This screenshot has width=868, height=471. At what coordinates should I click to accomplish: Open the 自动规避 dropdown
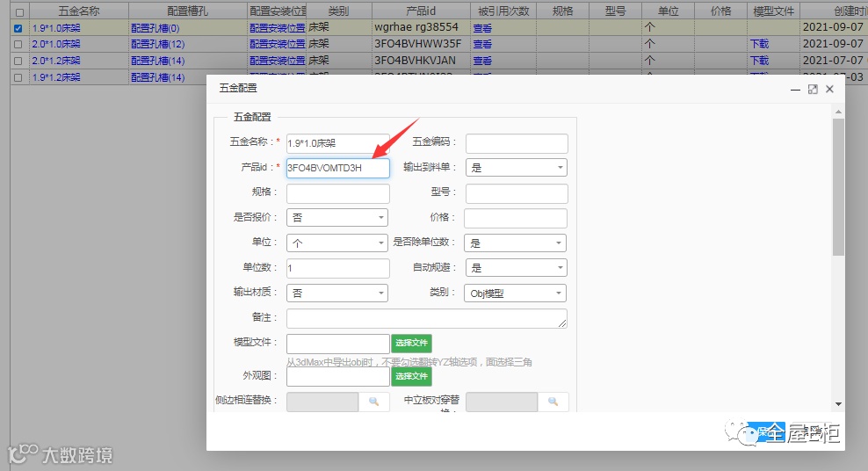[x=517, y=268]
